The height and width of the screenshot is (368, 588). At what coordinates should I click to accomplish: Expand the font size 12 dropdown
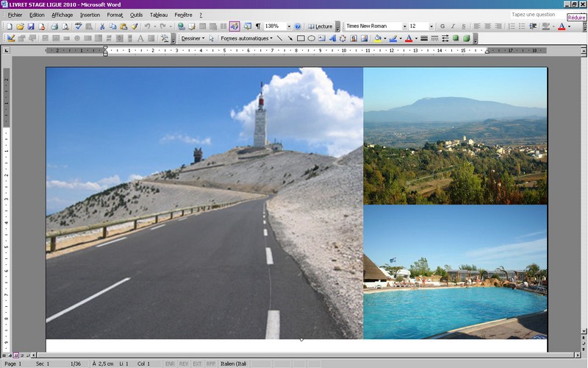point(431,26)
